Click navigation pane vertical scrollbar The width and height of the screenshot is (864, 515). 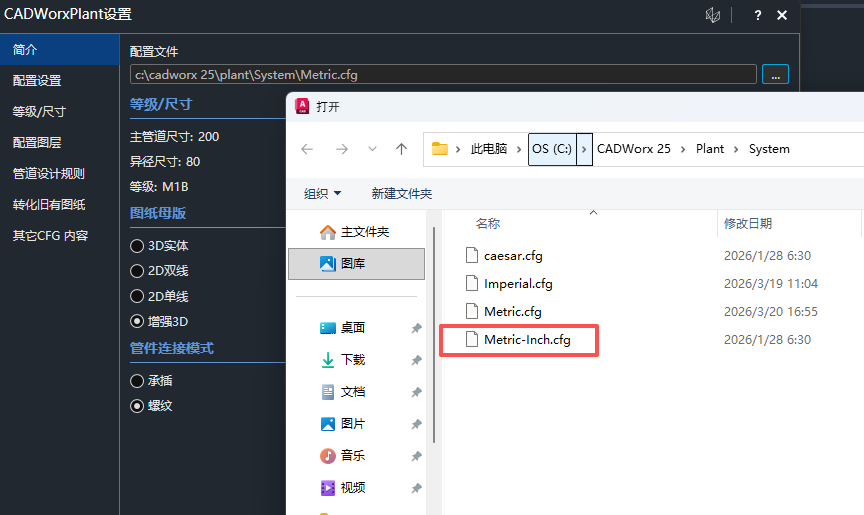(x=434, y=335)
